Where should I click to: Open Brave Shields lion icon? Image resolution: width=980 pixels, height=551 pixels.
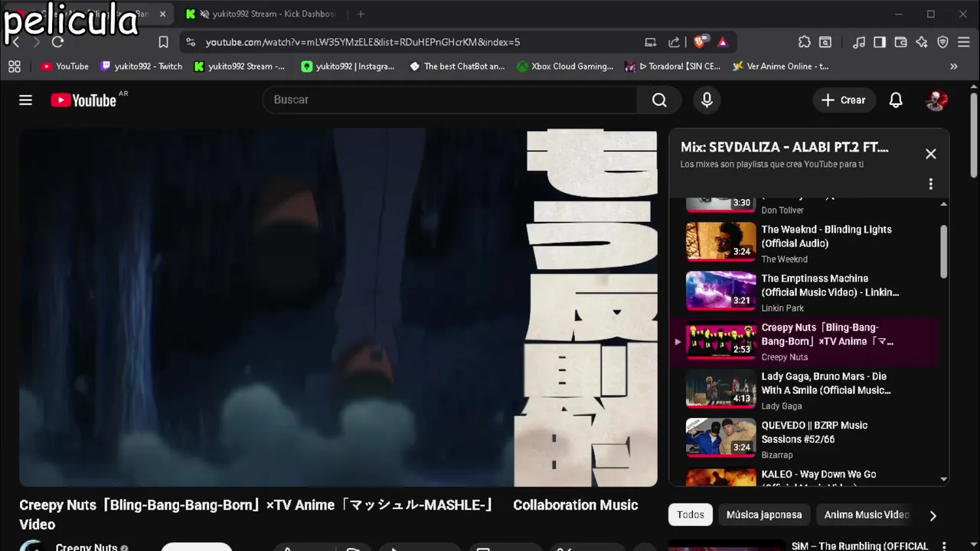pos(701,42)
